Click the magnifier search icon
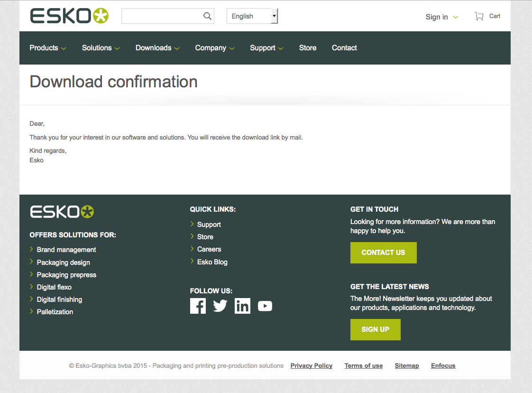 207,16
